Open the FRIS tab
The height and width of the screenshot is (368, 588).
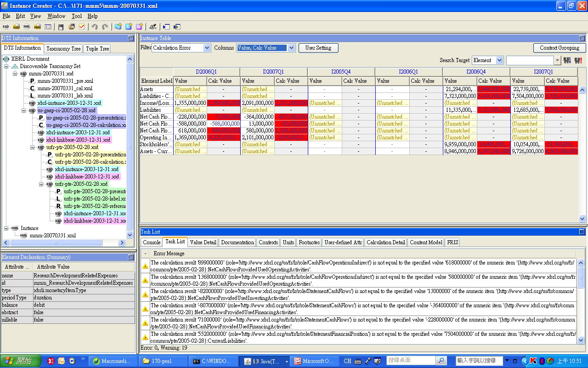452,242
